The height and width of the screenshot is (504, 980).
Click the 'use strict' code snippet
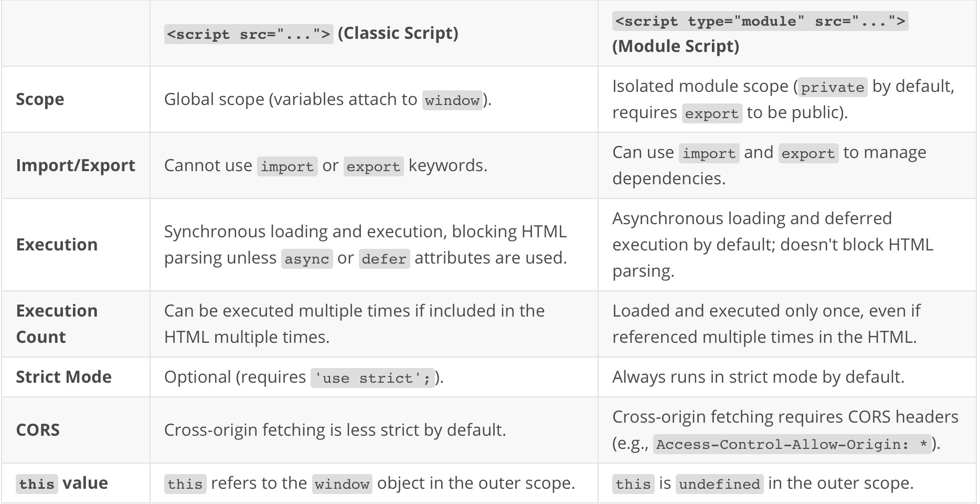click(372, 378)
